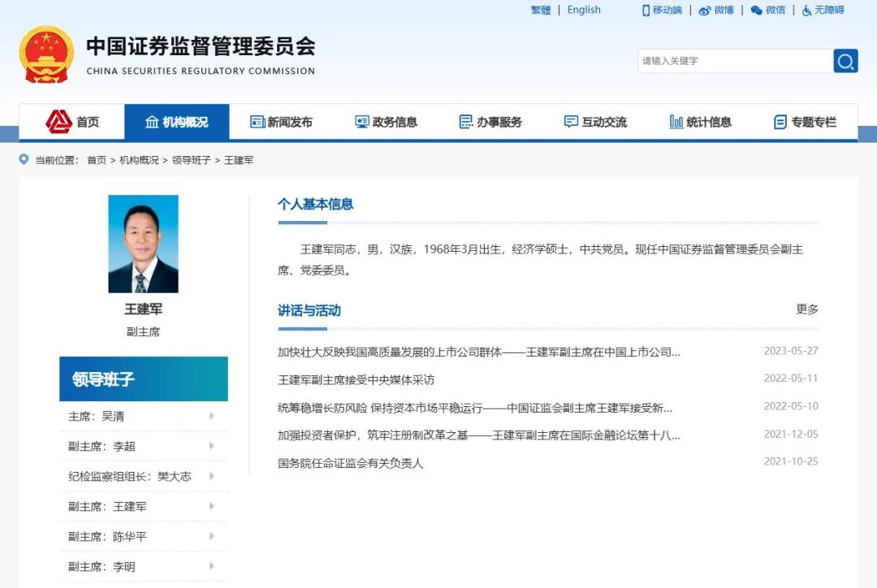Open the 政务信息 navigation tab
877x588 pixels.
coord(386,121)
